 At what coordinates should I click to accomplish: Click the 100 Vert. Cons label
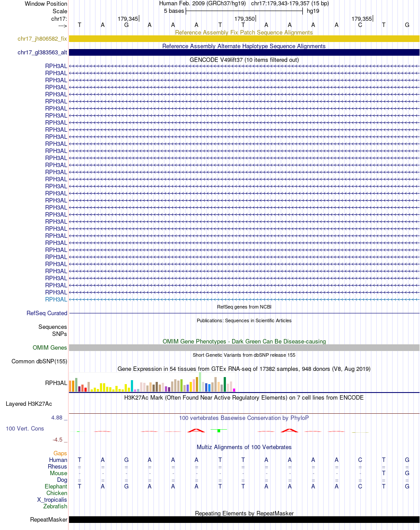pyautogui.click(x=25, y=429)
